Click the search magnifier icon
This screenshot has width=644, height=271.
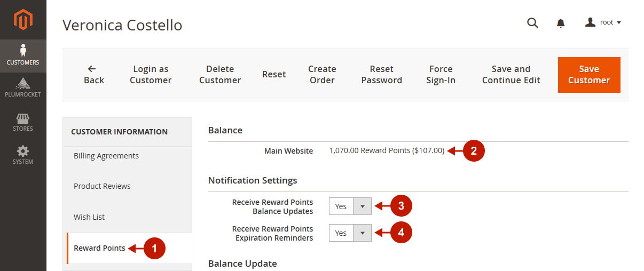point(532,23)
